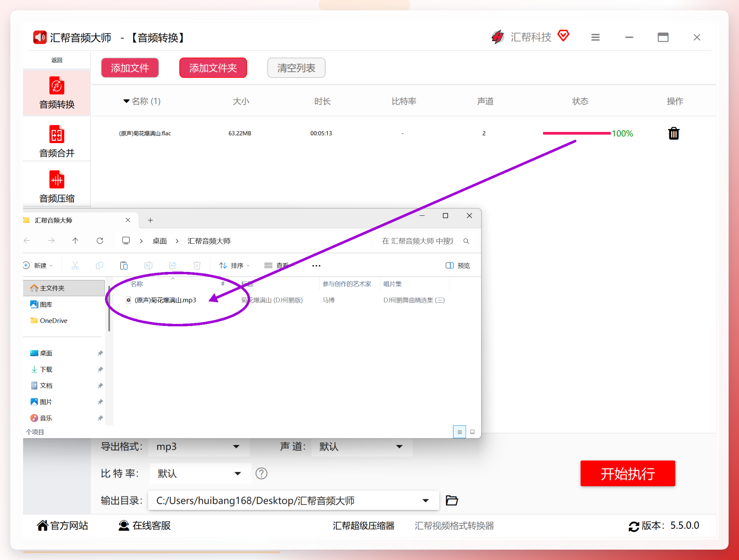Click Delete icon in Explorer toolbar
The image size is (739, 560).
[x=197, y=265]
